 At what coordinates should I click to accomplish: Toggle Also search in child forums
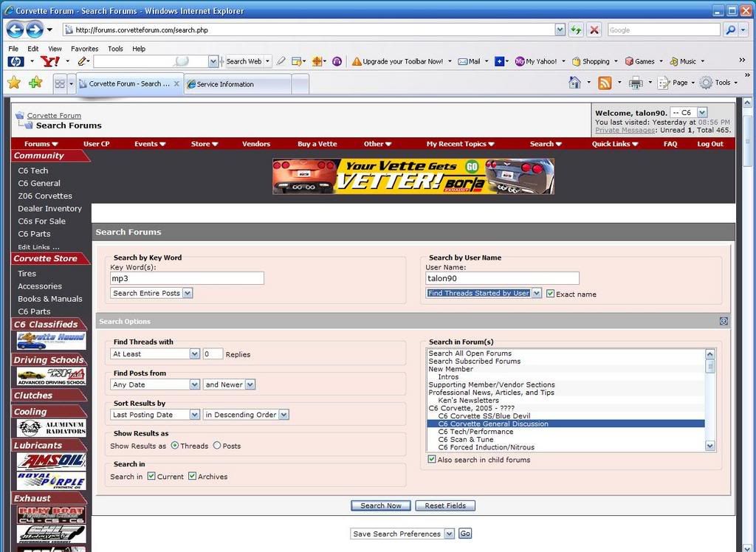[x=432, y=459]
